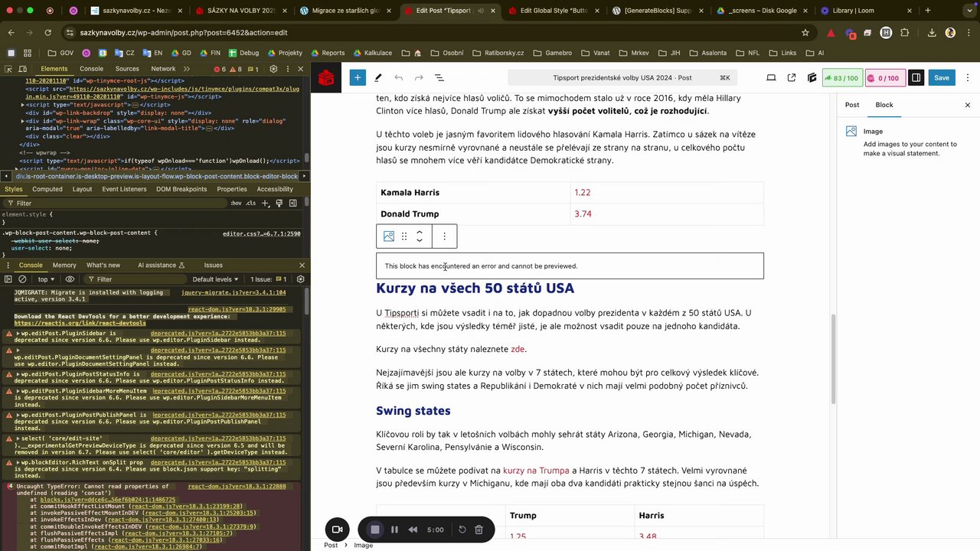Toggle the Settings sidebar panel icon
Viewport: 980px width, 551px height.
[916, 77]
